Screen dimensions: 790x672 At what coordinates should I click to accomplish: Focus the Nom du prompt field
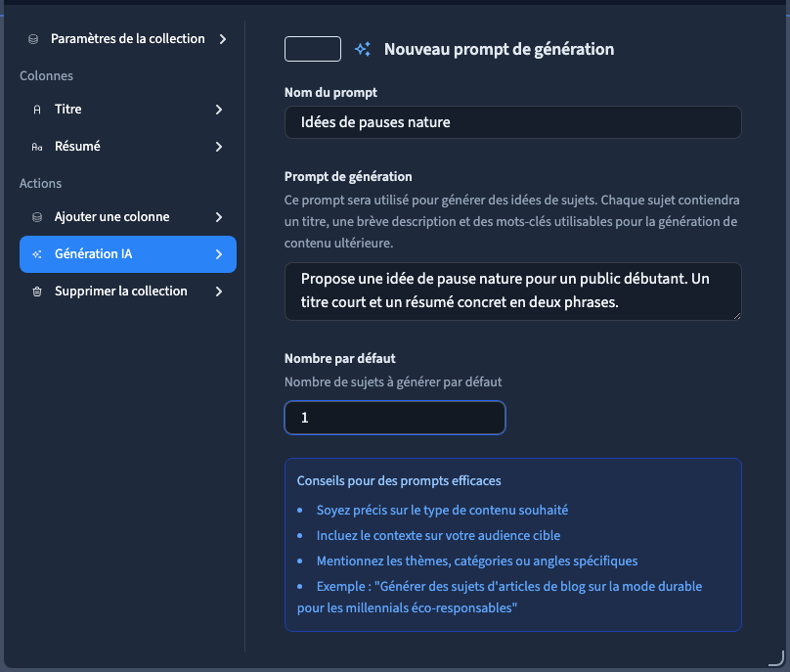point(513,122)
